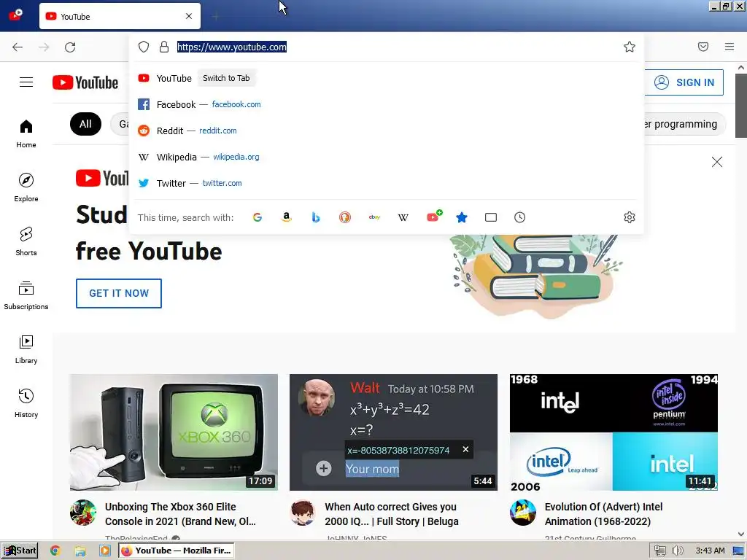
Task: Search bookmarks with the blue star icon
Action: pos(462,217)
